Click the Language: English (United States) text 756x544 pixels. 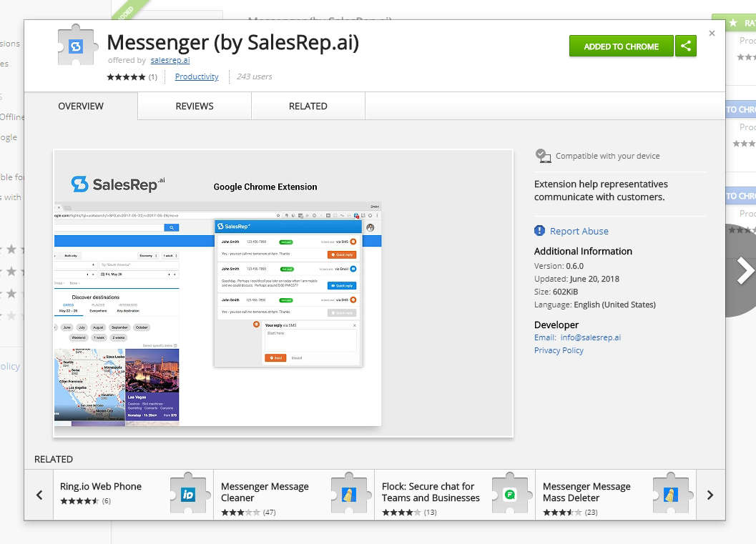[x=595, y=305]
